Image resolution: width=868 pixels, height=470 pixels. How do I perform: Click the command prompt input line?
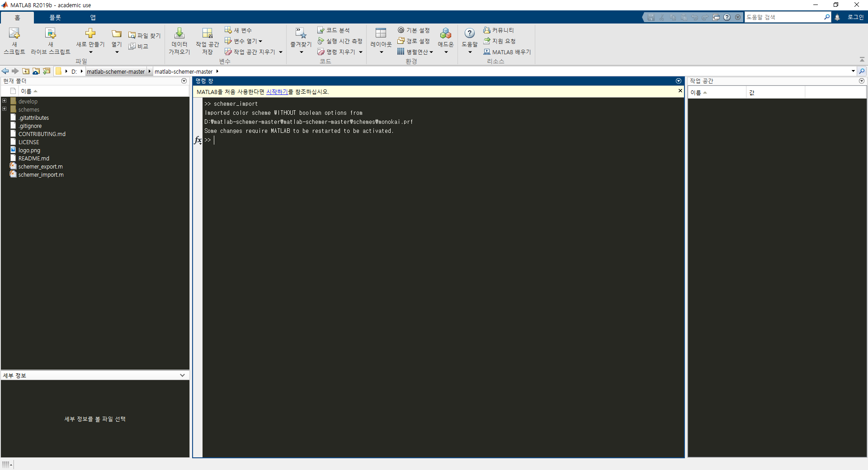443,140
